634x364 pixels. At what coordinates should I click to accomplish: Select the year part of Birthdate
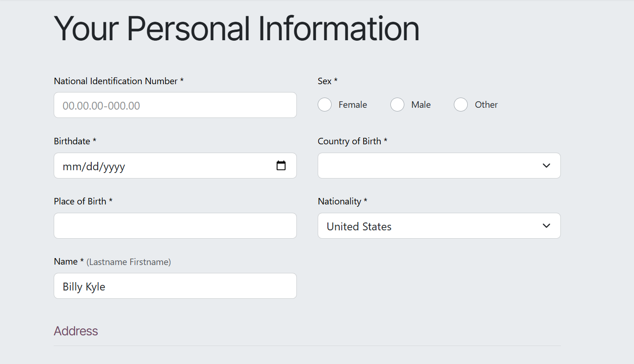pos(114,166)
